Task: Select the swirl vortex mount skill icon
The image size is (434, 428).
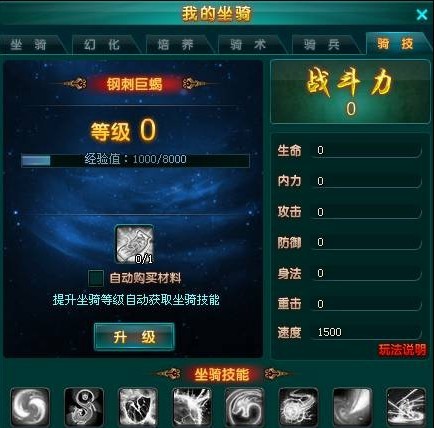Action: click(x=30, y=407)
